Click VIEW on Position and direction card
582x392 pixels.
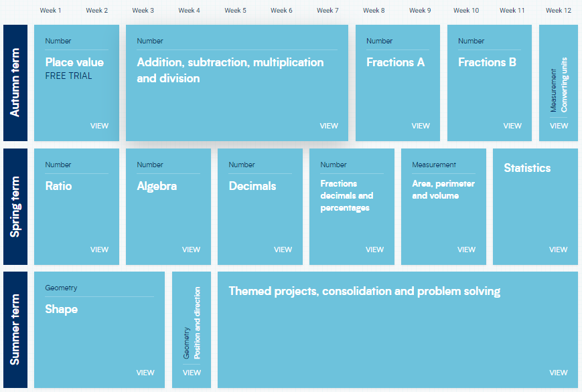pyautogui.click(x=192, y=373)
